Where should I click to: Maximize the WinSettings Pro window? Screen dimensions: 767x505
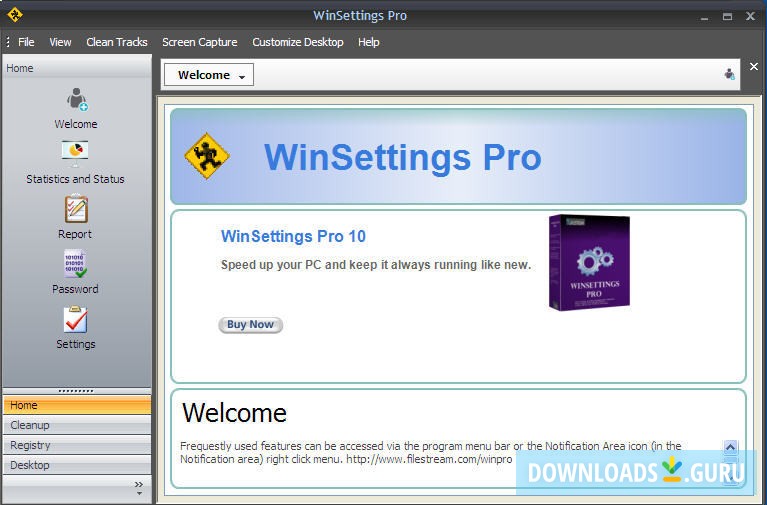coord(727,16)
